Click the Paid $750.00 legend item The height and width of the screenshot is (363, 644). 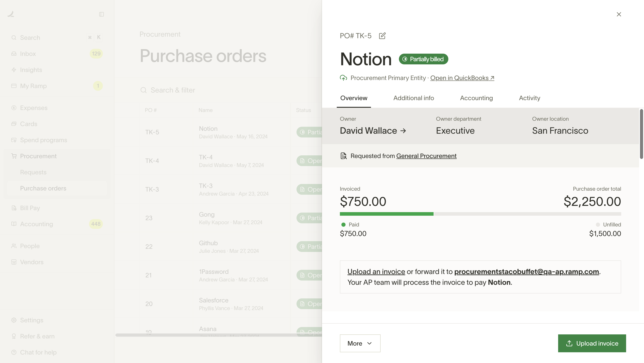tap(353, 229)
